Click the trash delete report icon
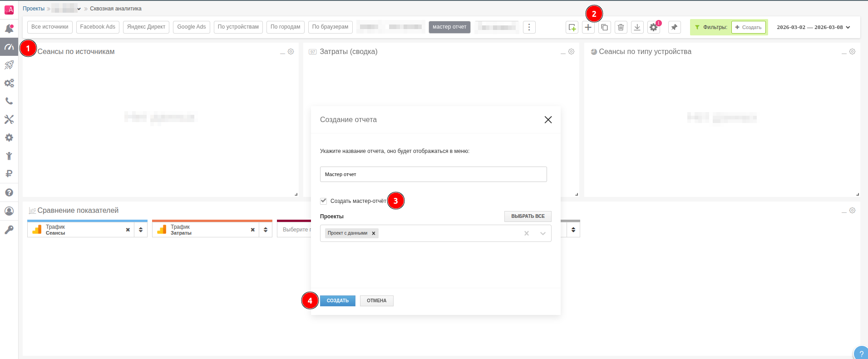Viewport: 868px width, 359px height. [621, 27]
